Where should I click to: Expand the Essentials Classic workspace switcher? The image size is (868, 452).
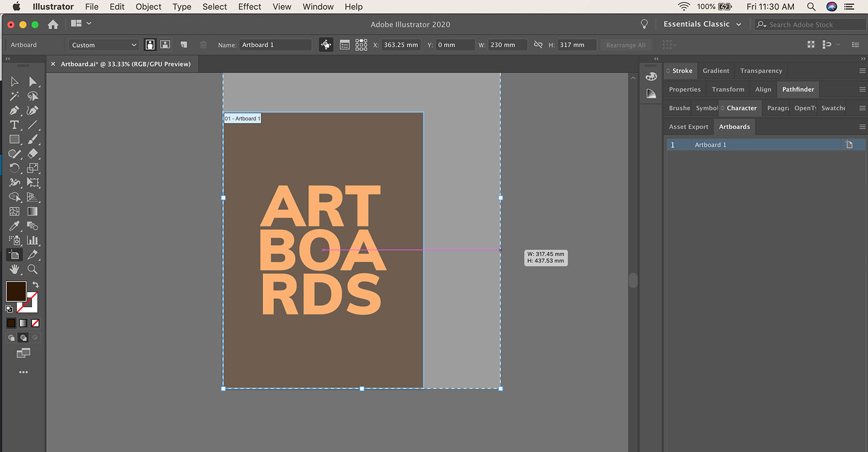pos(702,24)
